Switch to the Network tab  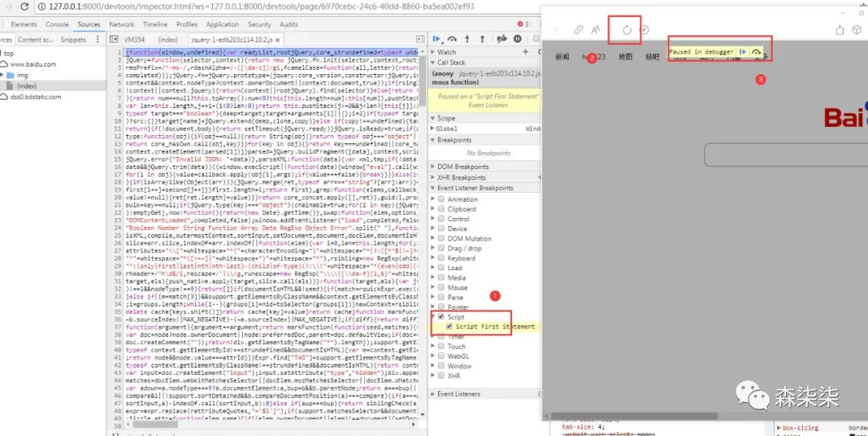[121, 25]
